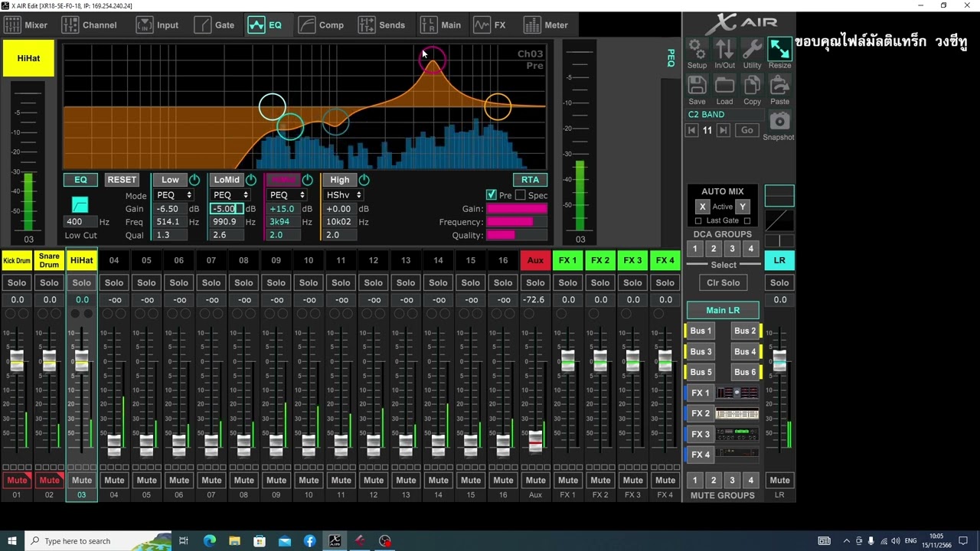
Task: Open the In/Out routing icon
Action: (724, 49)
